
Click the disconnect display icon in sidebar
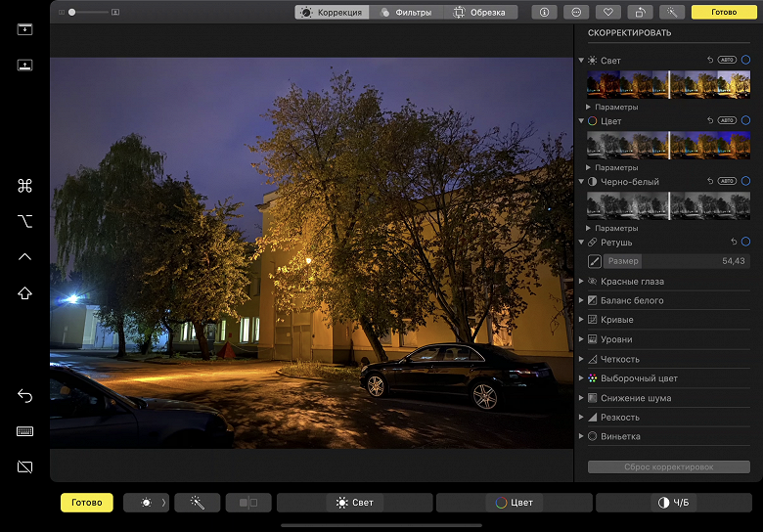click(24, 466)
